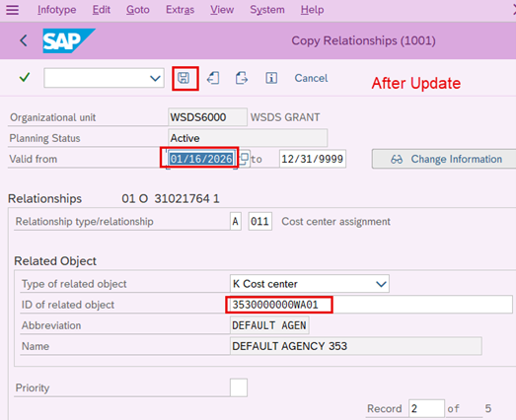Image resolution: width=516 pixels, height=420 pixels.
Task: Click the valid-to date 12/31/9999 field
Action: pyautogui.click(x=313, y=159)
